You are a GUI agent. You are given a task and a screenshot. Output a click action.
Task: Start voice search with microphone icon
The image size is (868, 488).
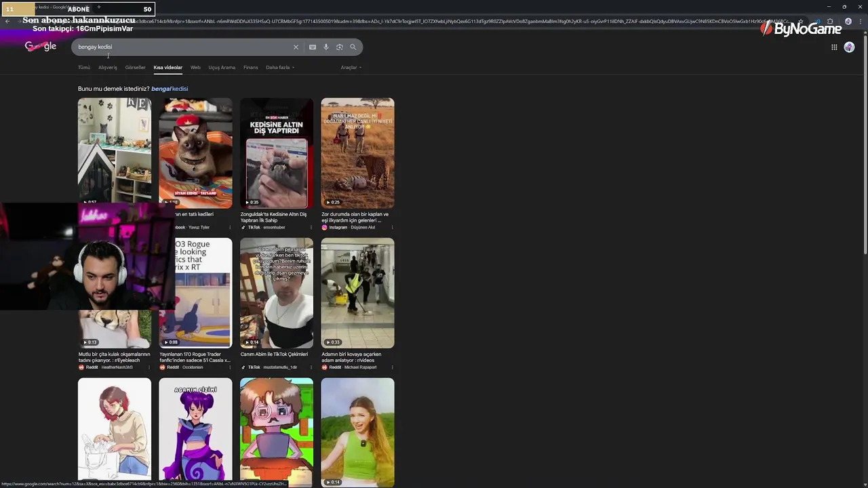pos(325,47)
